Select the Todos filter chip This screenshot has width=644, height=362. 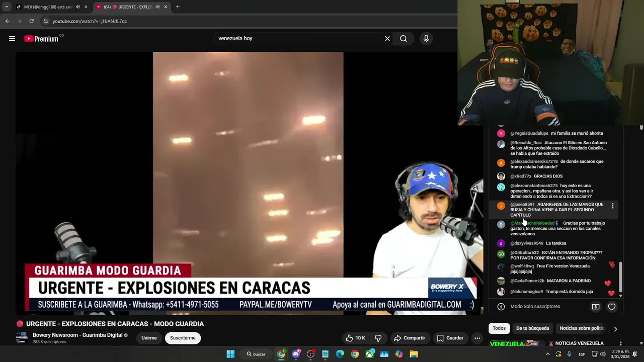[499, 328]
